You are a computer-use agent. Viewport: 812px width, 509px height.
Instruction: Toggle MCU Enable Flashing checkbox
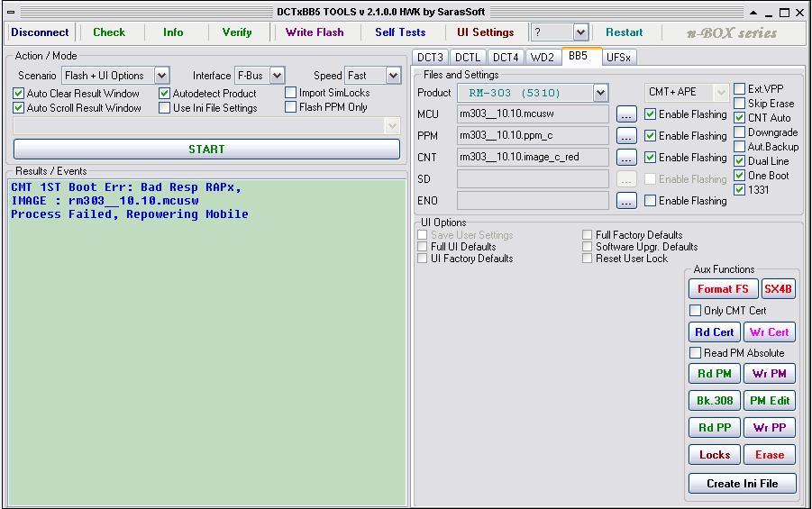(650, 114)
